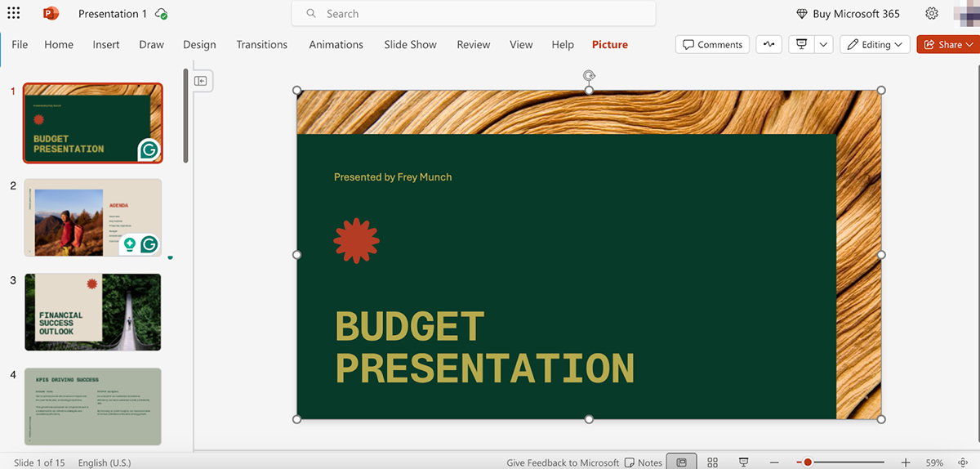Click the 59% zoom level
Screen dimensions: 980x469
(x=934, y=462)
